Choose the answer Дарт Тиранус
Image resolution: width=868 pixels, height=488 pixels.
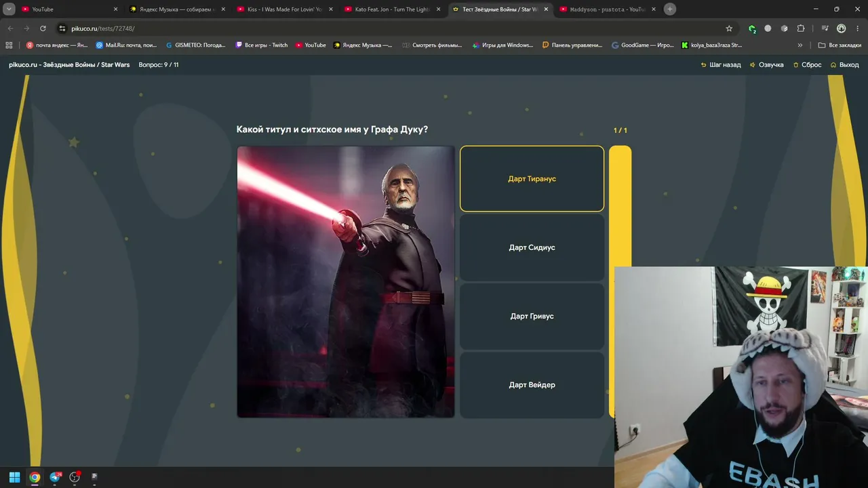pos(532,179)
